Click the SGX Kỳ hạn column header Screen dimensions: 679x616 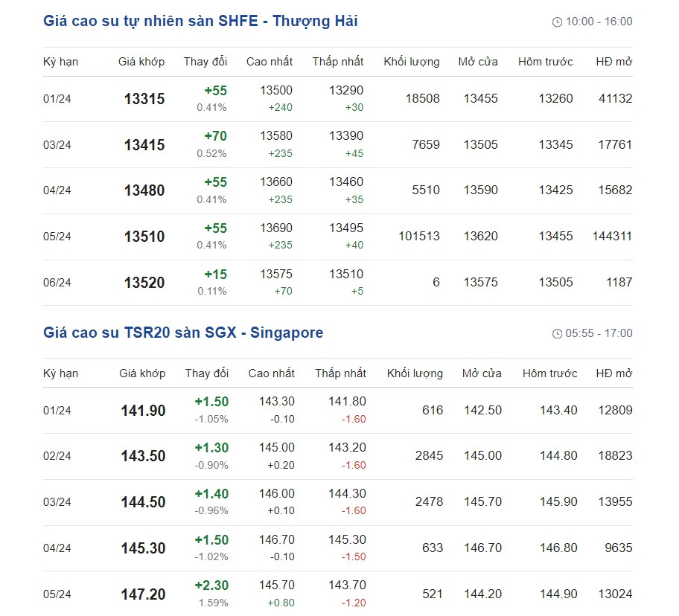[x=60, y=373]
